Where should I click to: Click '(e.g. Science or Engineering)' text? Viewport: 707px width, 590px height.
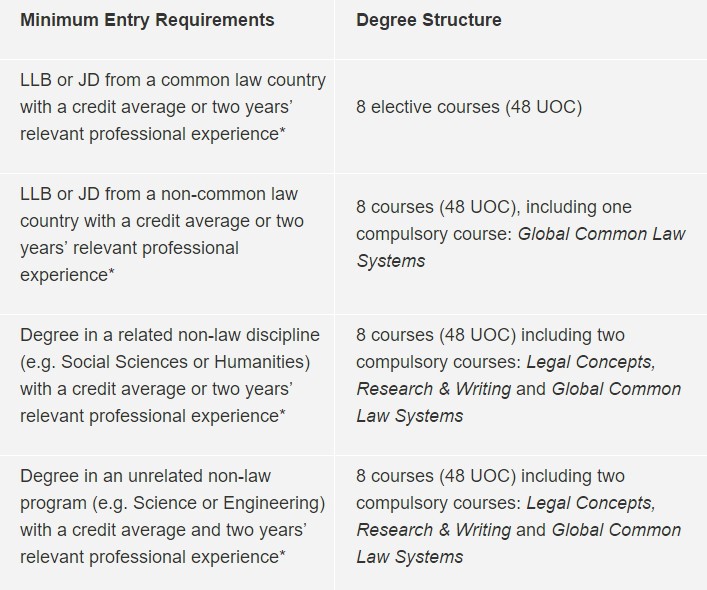click(x=172, y=502)
